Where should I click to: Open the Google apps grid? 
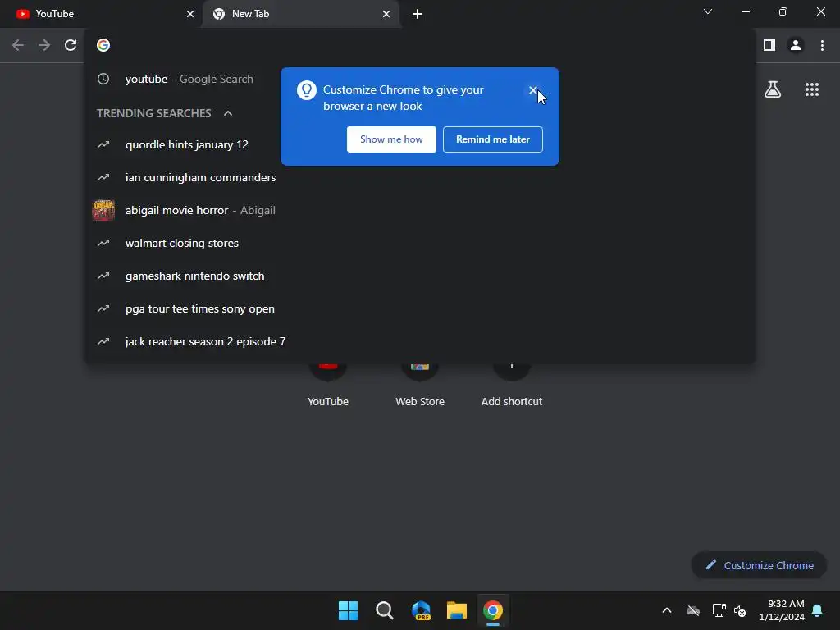click(x=811, y=89)
